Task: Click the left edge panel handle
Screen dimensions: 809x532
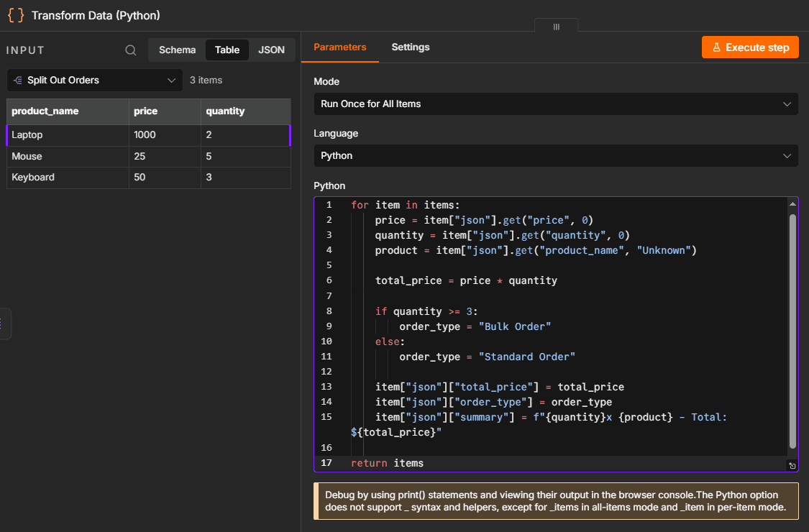Action: pos(4,324)
